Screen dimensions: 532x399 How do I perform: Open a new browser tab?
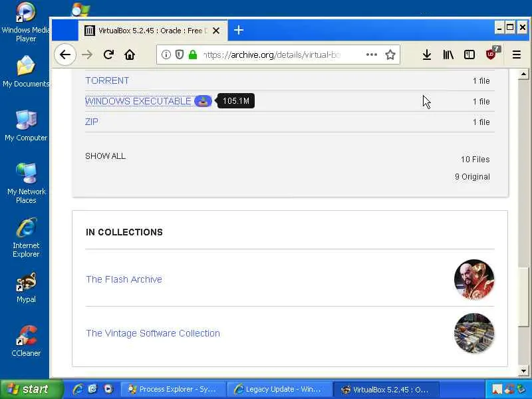pyautogui.click(x=239, y=30)
